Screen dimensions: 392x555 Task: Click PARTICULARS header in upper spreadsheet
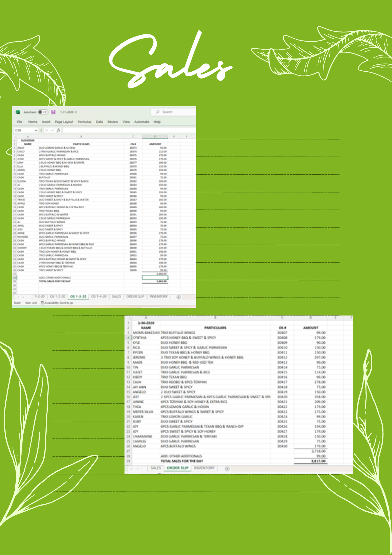81,144
